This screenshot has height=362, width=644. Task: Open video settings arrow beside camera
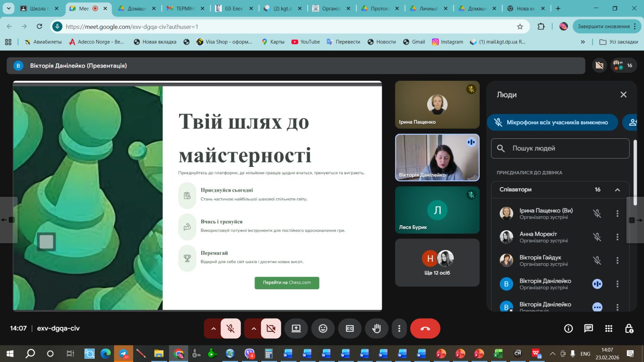[254, 329]
